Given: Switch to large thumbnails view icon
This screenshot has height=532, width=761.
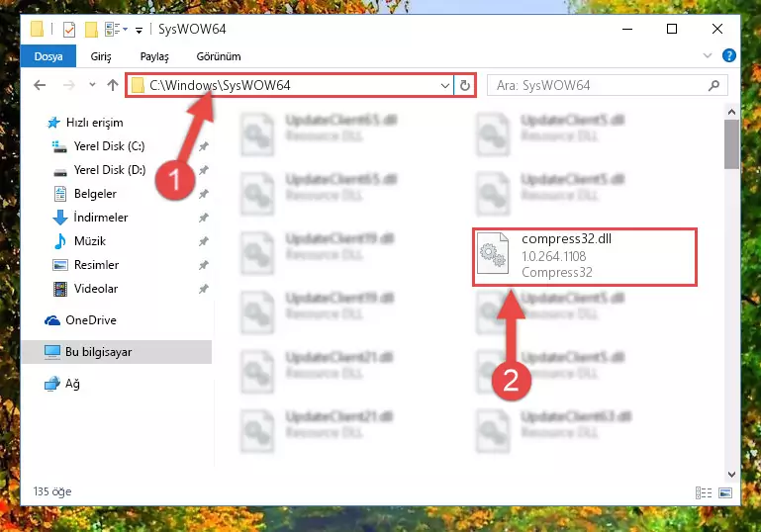Looking at the screenshot, I should tap(725, 492).
